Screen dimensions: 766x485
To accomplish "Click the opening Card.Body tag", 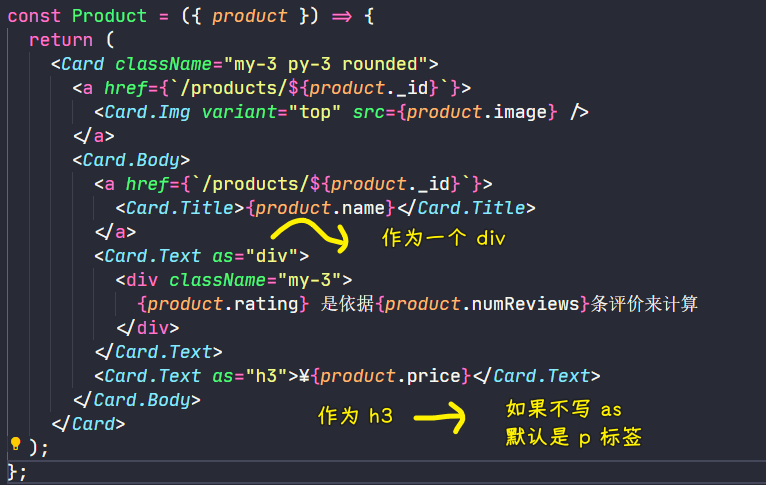I will [130, 160].
